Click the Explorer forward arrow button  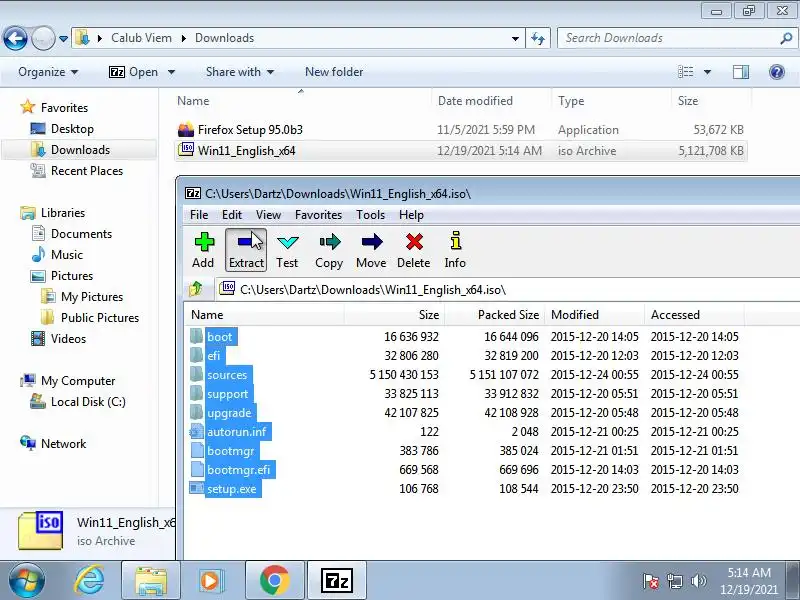point(43,38)
